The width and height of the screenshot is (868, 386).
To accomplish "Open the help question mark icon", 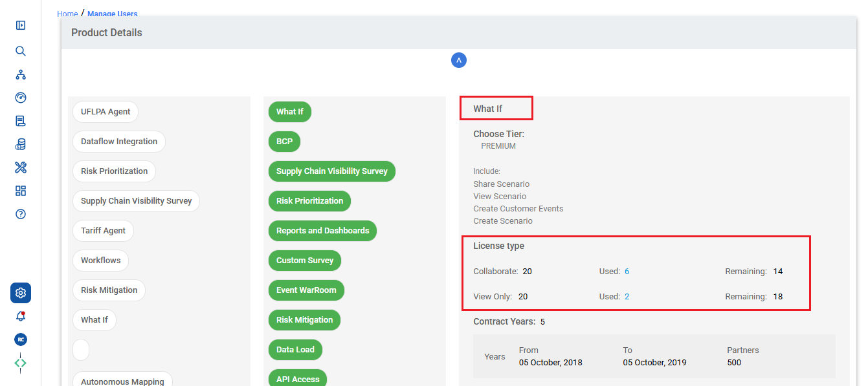I will [x=21, y=214].
